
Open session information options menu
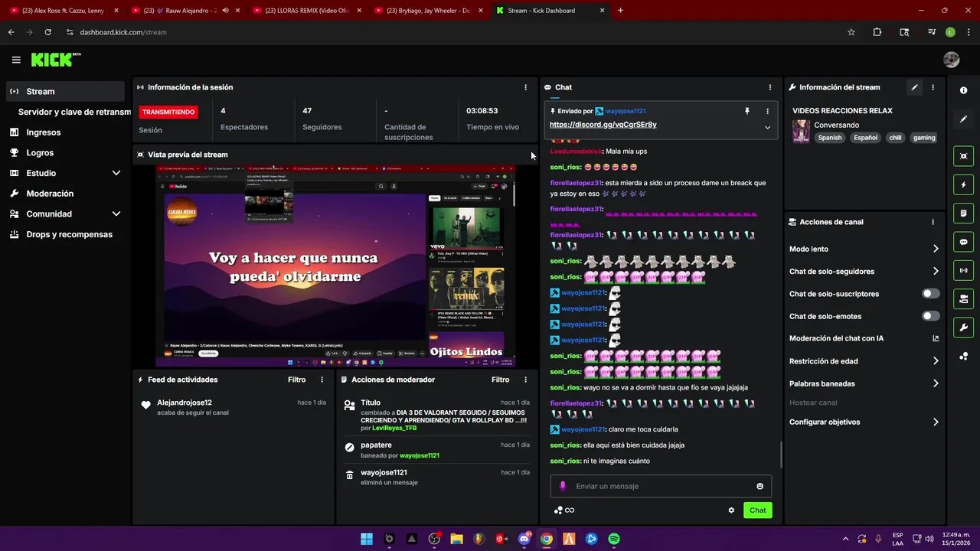pyautogui.click(x=525, y=87)
